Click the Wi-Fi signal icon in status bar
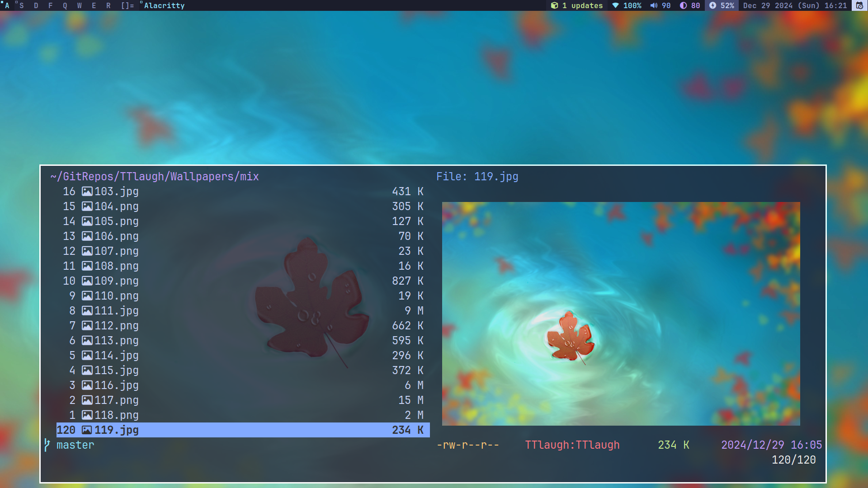 click(x=615, y=5)
